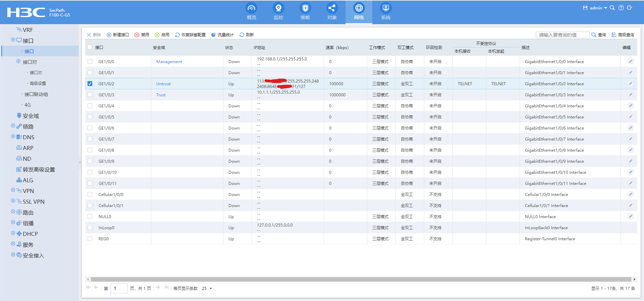Open the Management security zone link
This screenshot has width=644, height=301.
pyautogui.click(x=169, y=61)
